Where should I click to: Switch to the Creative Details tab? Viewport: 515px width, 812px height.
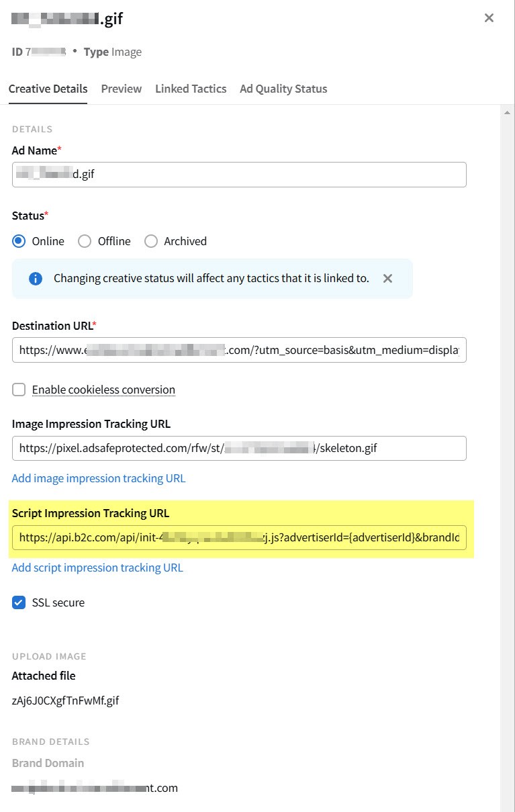[48, 89]
